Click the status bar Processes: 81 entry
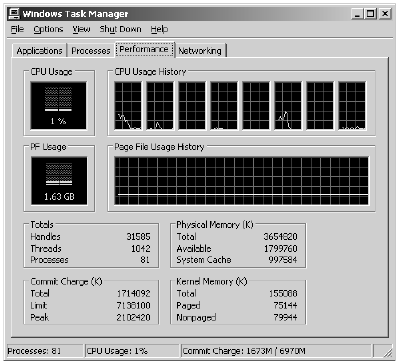Screen dimensions: 398x362 45,351
